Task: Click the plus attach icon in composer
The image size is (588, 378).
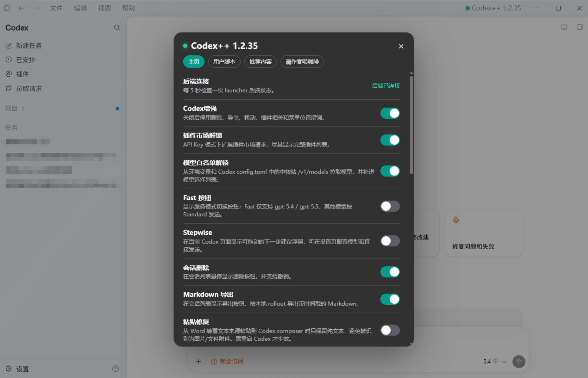Action: tap(198, 362)
